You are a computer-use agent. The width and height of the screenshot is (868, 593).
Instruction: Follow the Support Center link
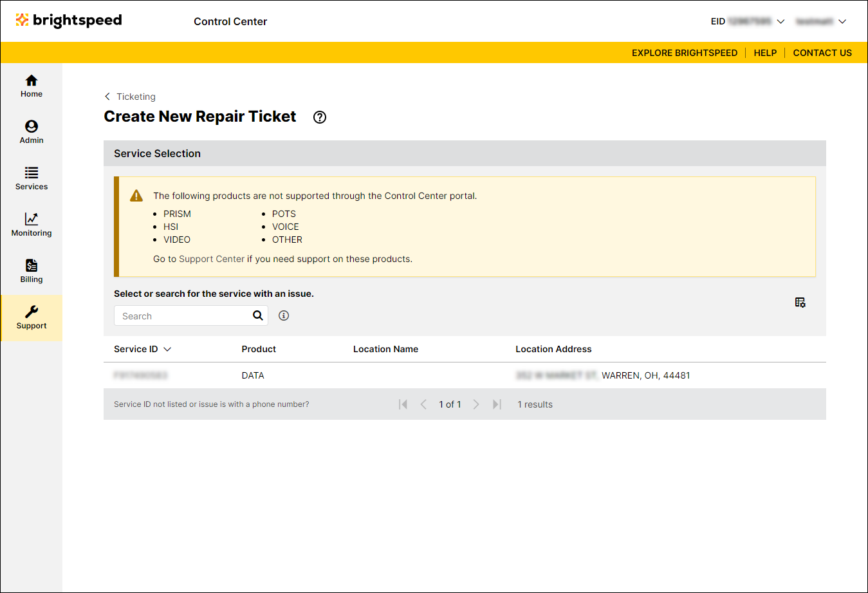click(x=212, y=259)
